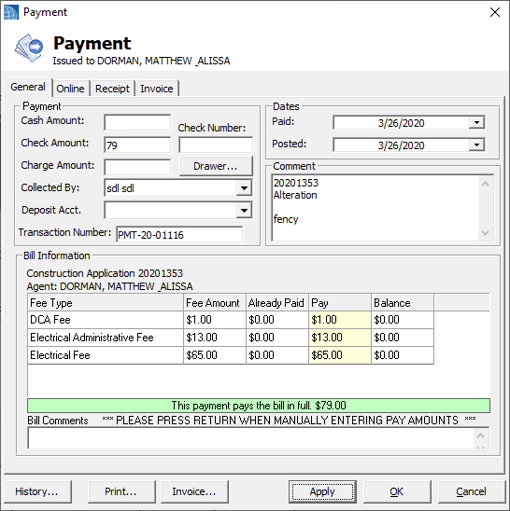Click the Invoice... button at bottom
The height and width of the screenshot is (511, 510).
coord(195,492)
